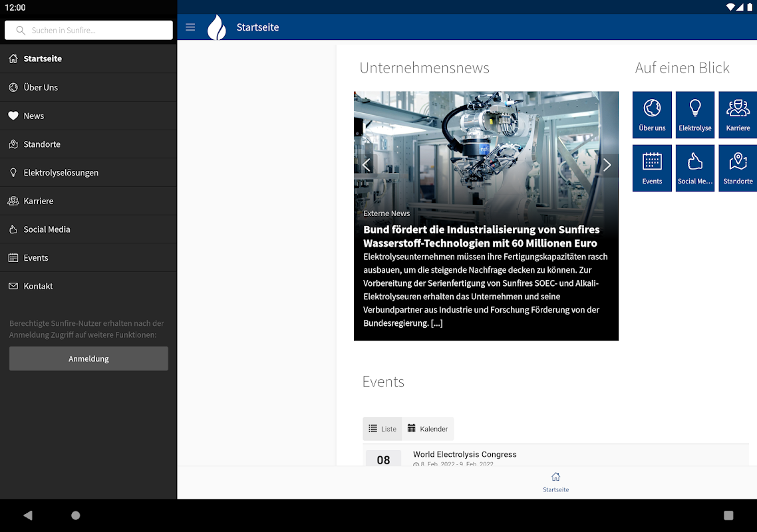Tap the map pin icon beside sidebar Standorte
The image size is (757, 532).
(13, 144)
